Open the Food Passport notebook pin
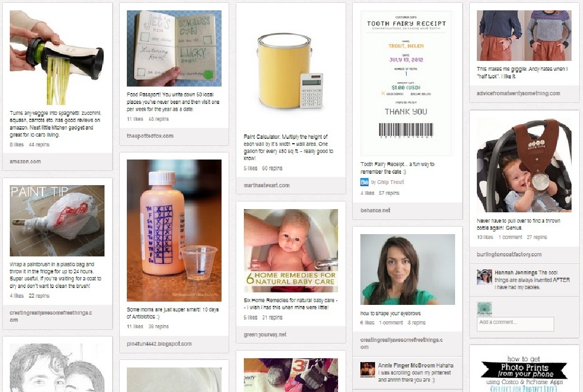This screenshot has height=392, width=583. pyautogui.click(x=174, y=48)
